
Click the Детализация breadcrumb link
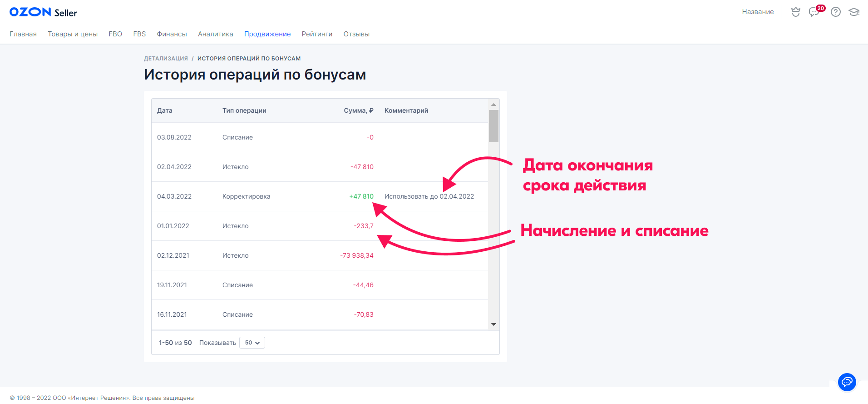tap(166, 59)
